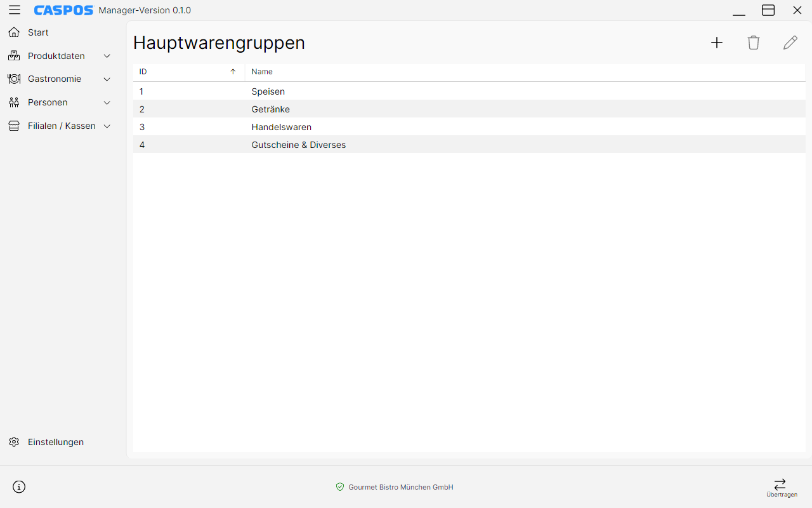Click the Gastronomie cutlery icon

tap(14, 79)
